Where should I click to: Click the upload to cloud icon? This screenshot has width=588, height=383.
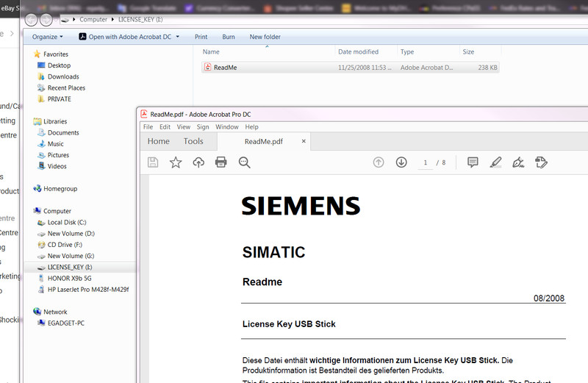point(198,162)
